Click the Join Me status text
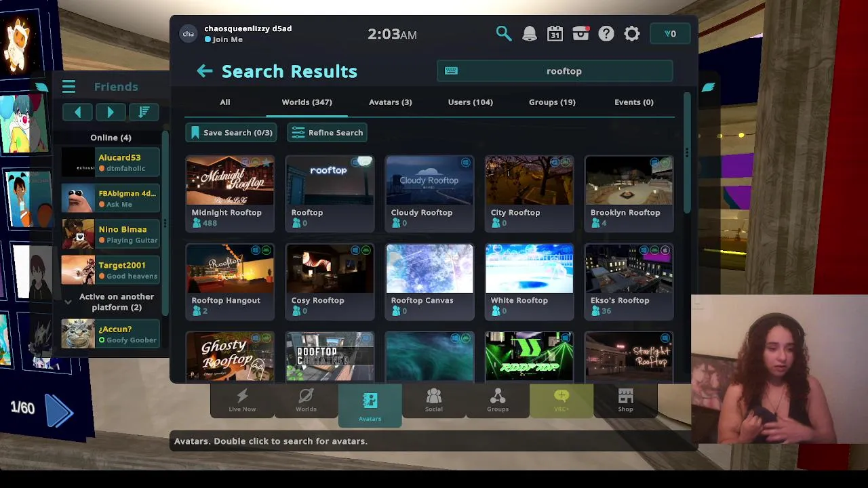 [227, 39]
